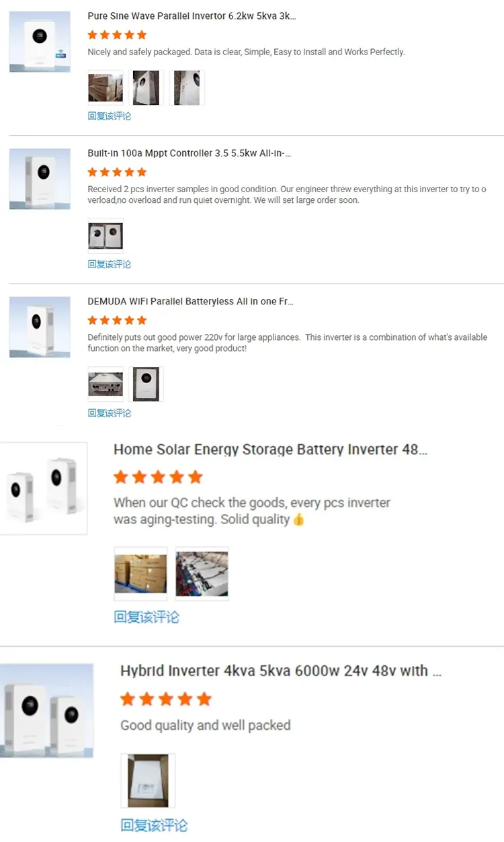This screenshot has height=842, width=504.
Task: Click the product image beside the DEMUDA WiFi review
Action: tap(39, 327)
